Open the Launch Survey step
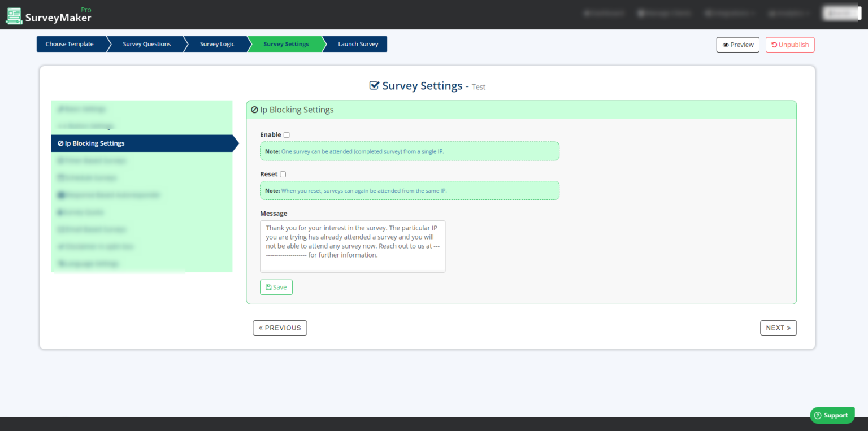 click(358, 44)
